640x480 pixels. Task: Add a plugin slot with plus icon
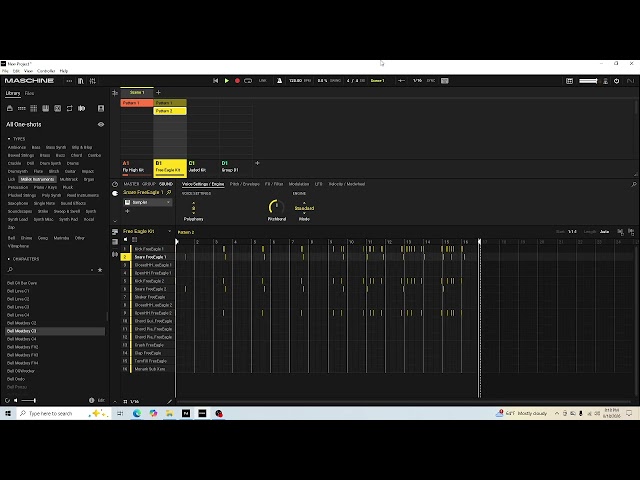(127, 211)
